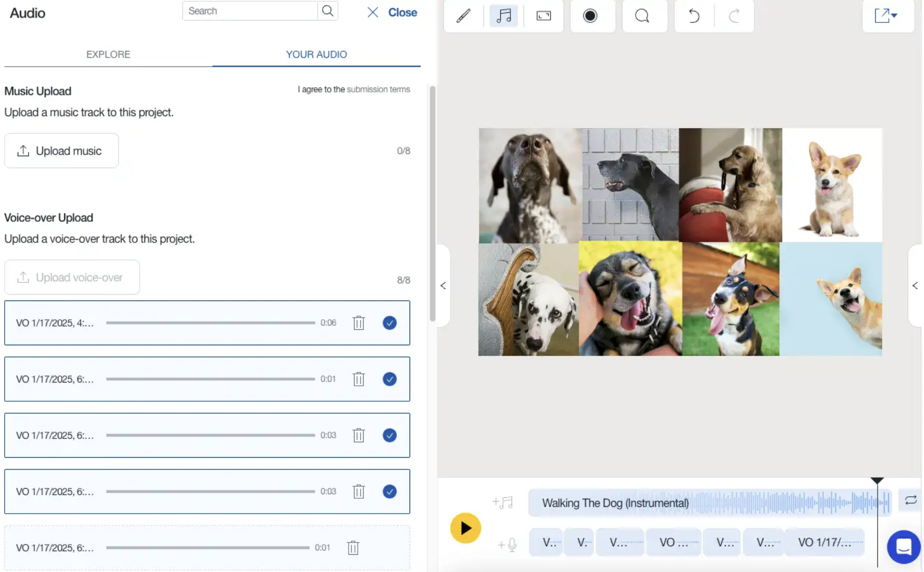Image resolution: width=924 pixels, height=572 pixels.
Task: Collapse the left panel with chevron
Action: pos(443,286)
